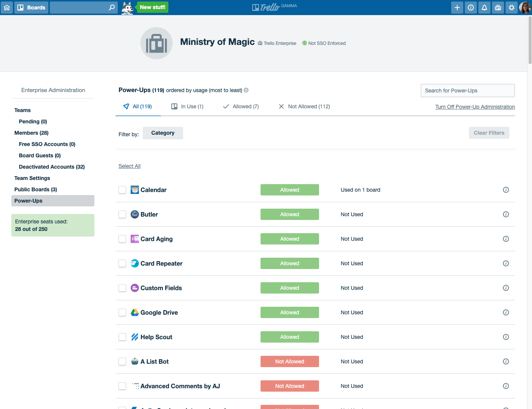Open the enterprise briefcase icon in header
532x409 pixels.
[498, 8]
